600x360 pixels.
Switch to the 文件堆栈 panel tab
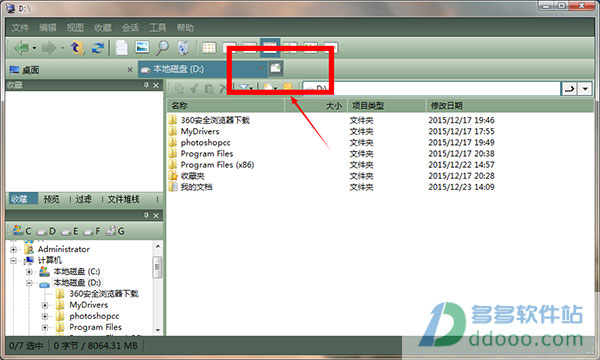(x=123, y=199)
